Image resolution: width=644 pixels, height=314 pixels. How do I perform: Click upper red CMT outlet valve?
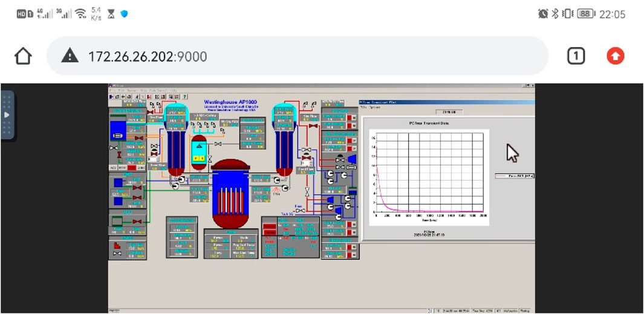point(137,188)
